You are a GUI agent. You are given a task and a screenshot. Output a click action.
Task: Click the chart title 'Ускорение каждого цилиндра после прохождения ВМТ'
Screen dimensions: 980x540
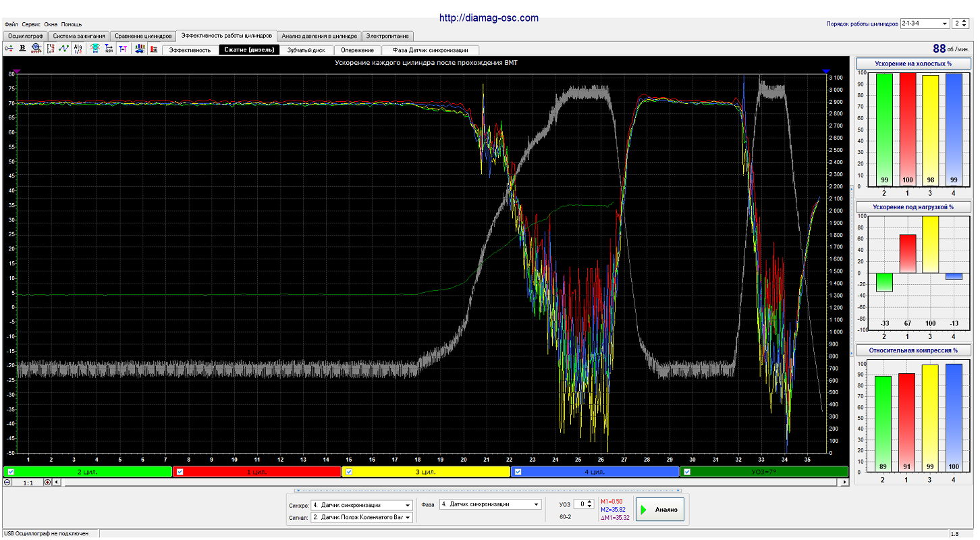point(425,63)
